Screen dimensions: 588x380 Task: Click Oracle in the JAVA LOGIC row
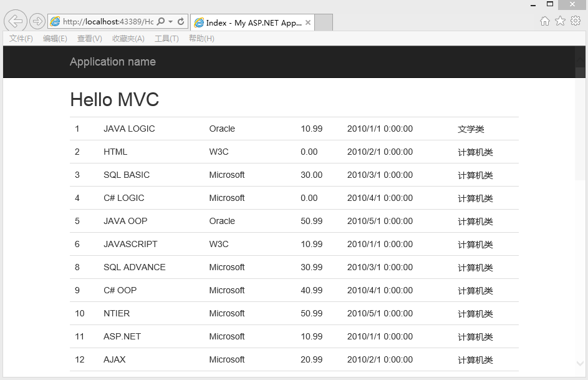coord(222,129)
